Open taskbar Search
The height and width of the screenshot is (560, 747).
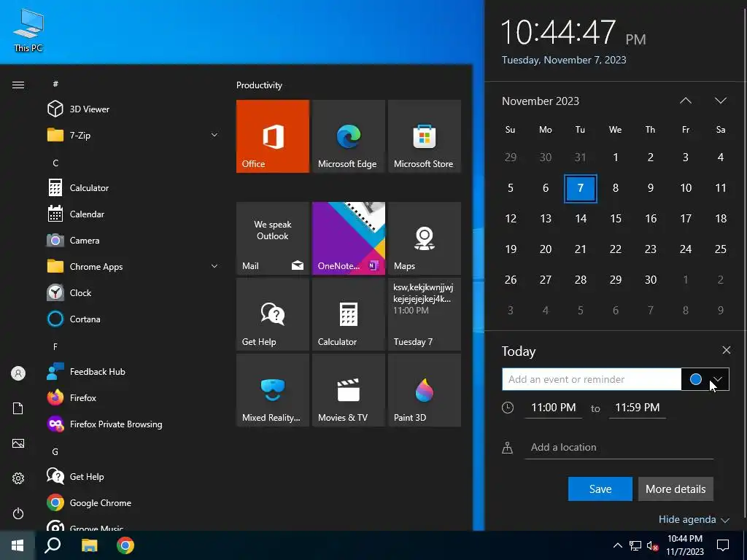pyautogui.click(x=53, y=545)
